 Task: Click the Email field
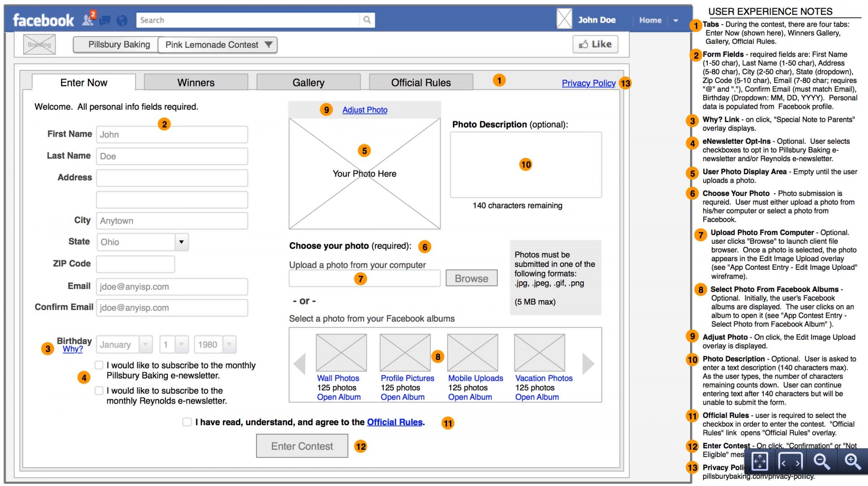pyautogui.click(x=172, y=287)
